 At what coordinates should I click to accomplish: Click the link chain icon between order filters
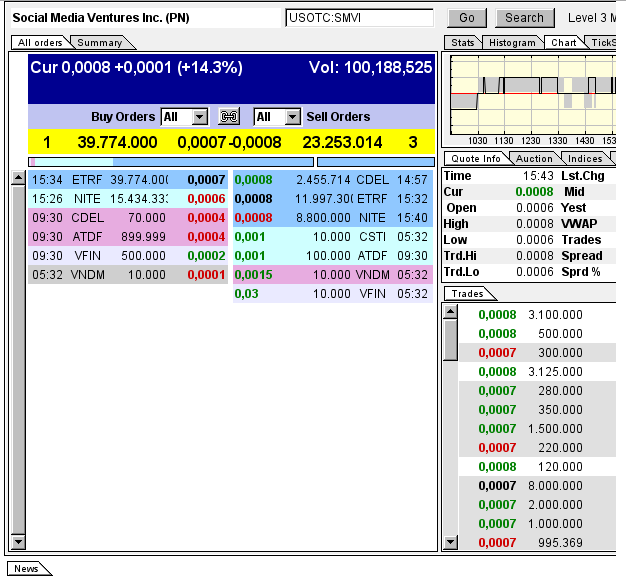[229, 117]
